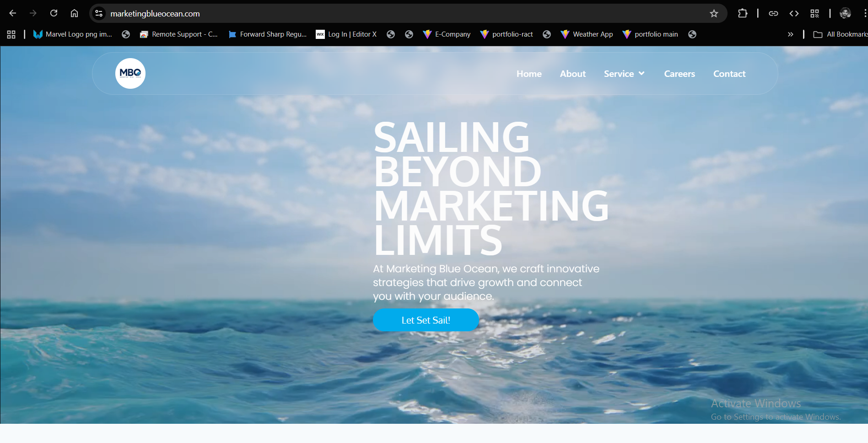Bookmark this page with the star icon
This screenshot has width=868, height=443.
pos(714,13)
